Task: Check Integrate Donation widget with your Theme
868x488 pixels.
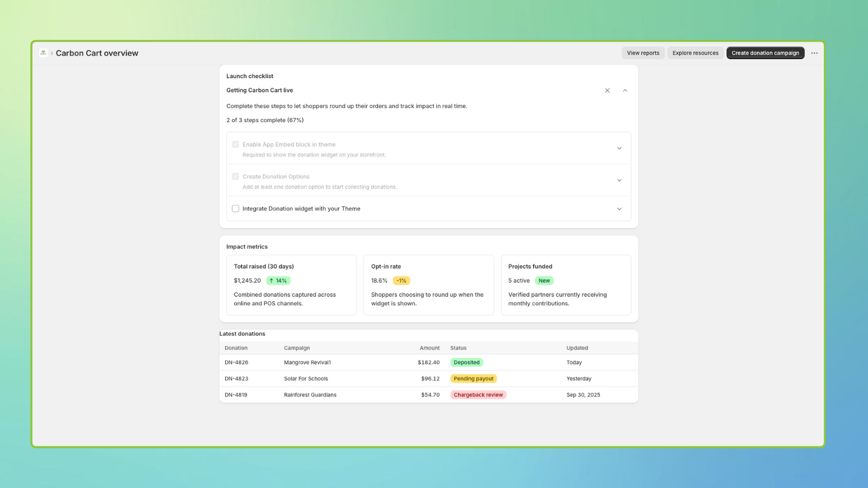Action: coord(235,209)
